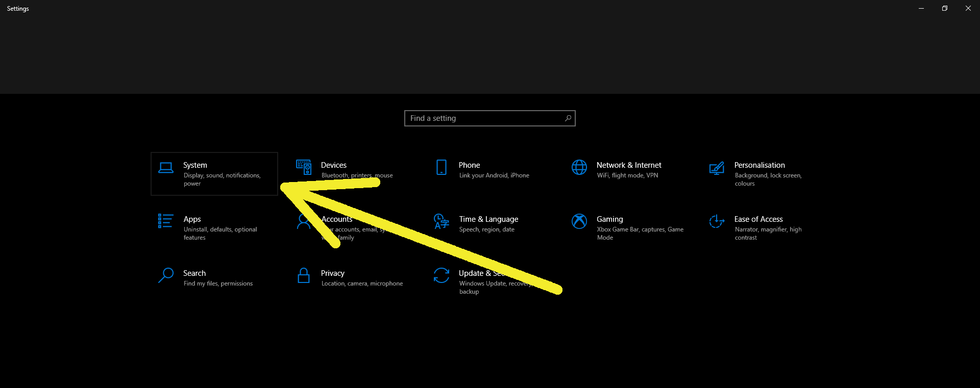Focus the Find a setting field
980x388 pixels.
tap(490, 118)
